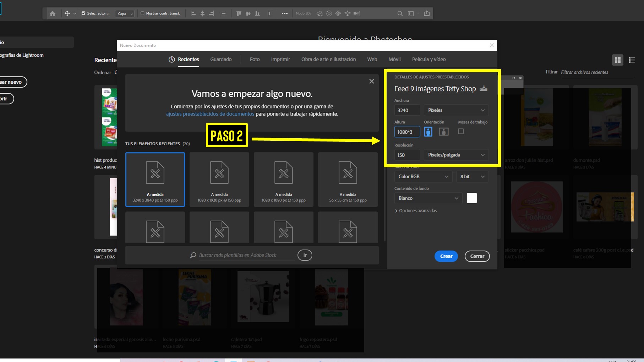This screenshot has width=644, height=362.
Task: Open the 8 bit depth dropdown
Action: click(x=472, y=177)
